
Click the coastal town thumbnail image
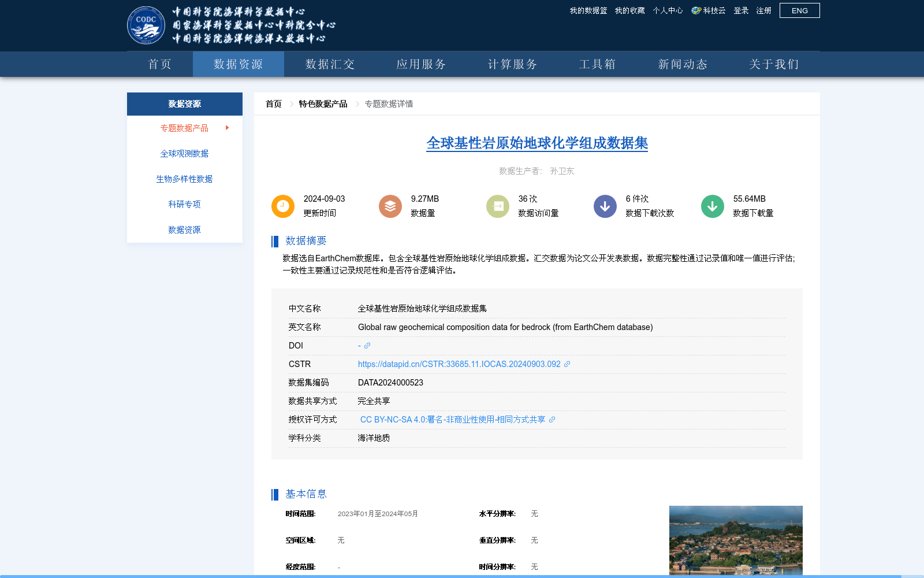[736, 541]
